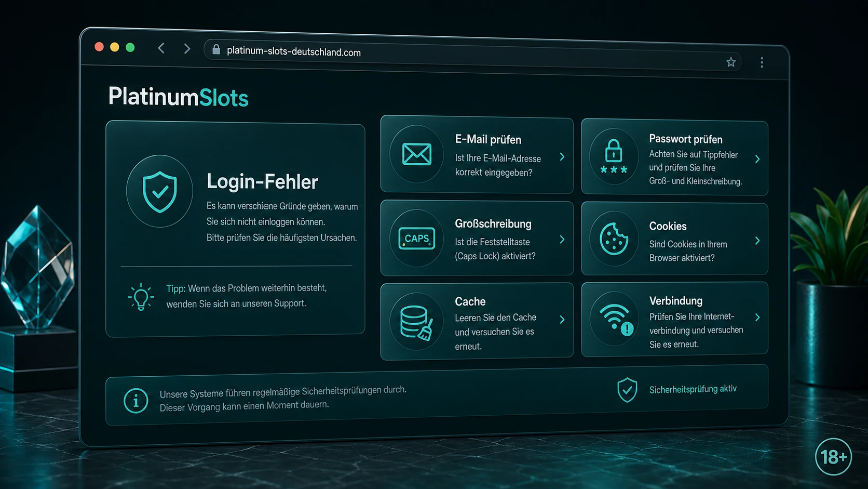Click 'Prüfen Sie Ihre Internetverbindung' description text

(x=696, y=331)
